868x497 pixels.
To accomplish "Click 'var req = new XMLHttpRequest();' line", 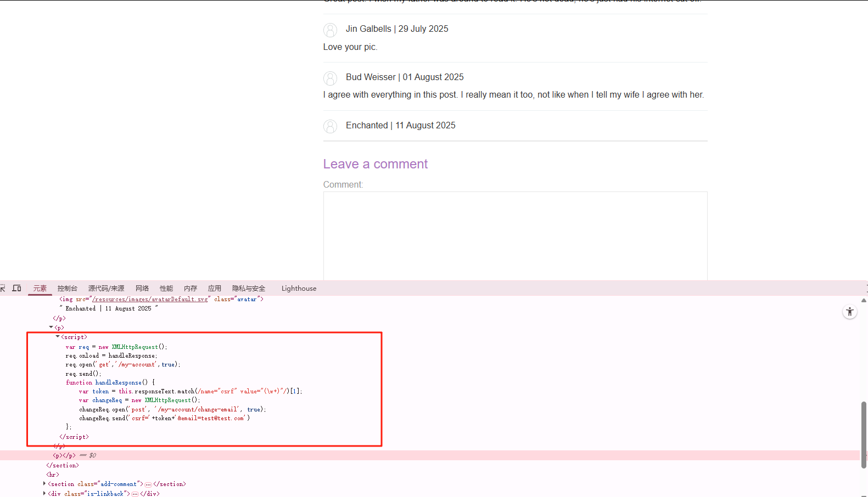I will [116, 347].
